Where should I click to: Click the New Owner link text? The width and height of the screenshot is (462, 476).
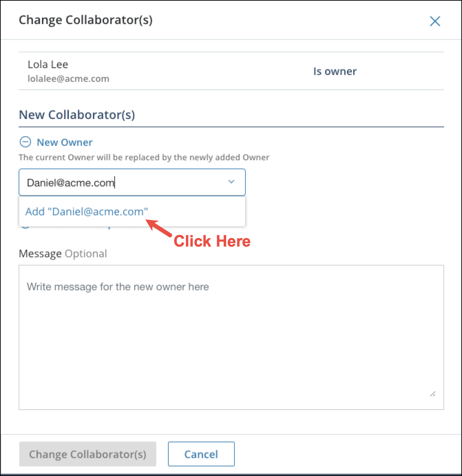(65, 142)
